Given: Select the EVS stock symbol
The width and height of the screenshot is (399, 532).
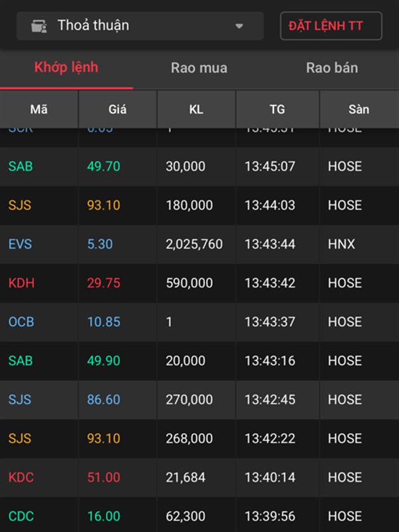Looking at the screenshot, I should pos(20,244).
